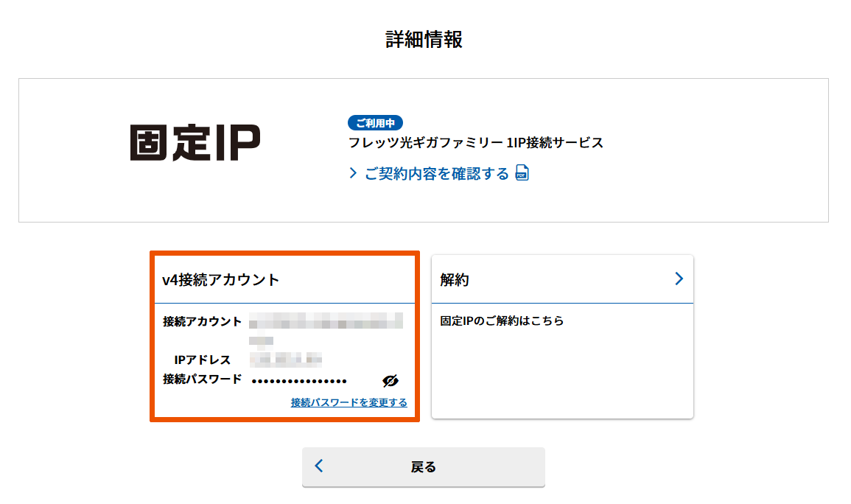851x504 pixels.
Task: Click the 接続パスワード label
Action: tap(203, 379)
